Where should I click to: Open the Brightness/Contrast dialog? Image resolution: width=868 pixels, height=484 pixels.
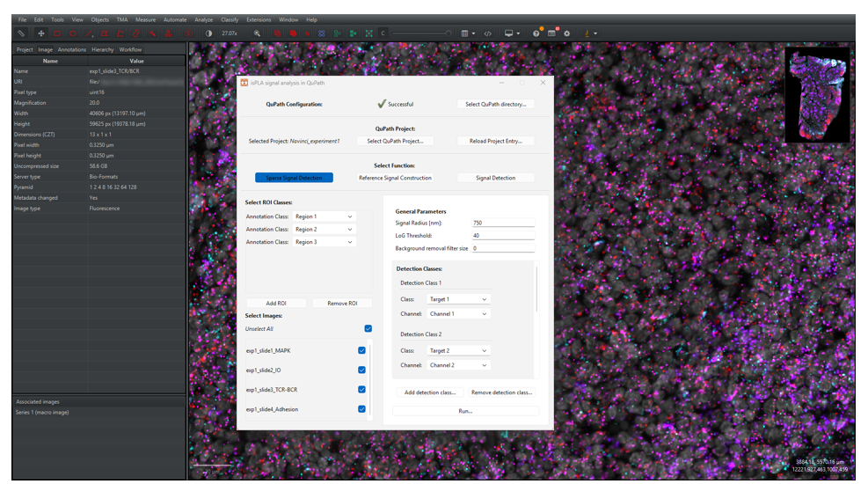pyautogui.click(x=208, y=33)
